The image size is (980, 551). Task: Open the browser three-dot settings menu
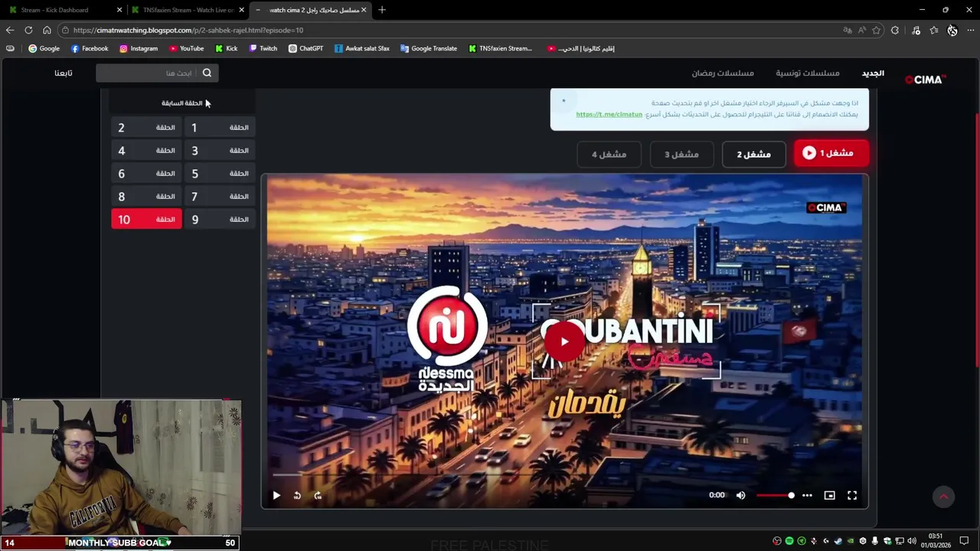(x=971, y=30)
